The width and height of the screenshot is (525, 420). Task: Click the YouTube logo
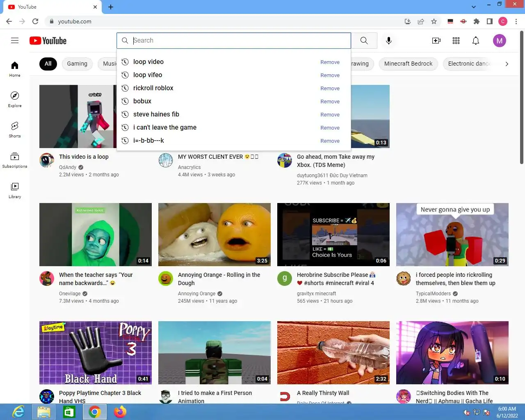pos(48,41)
